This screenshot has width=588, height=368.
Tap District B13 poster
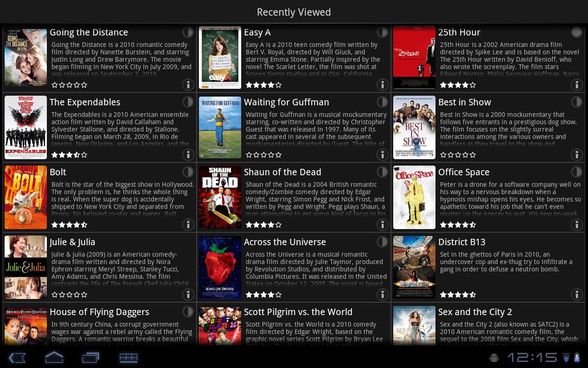coord(414,267)
